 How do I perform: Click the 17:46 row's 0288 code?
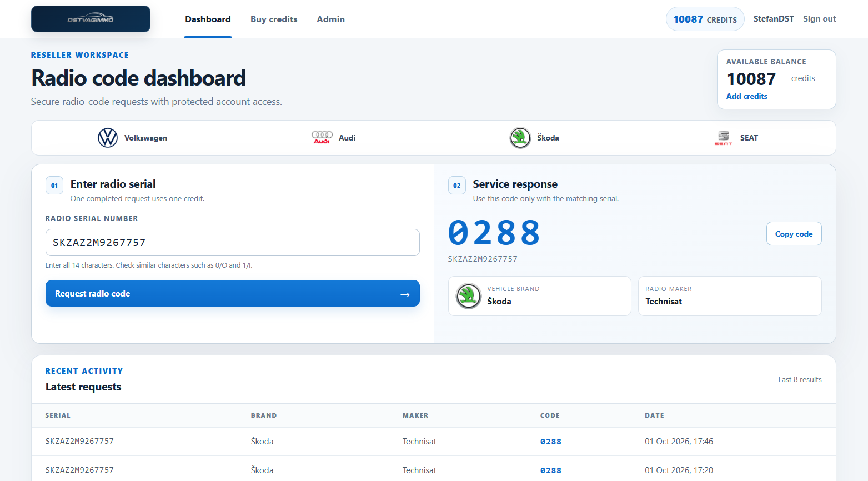click(551, 442)
